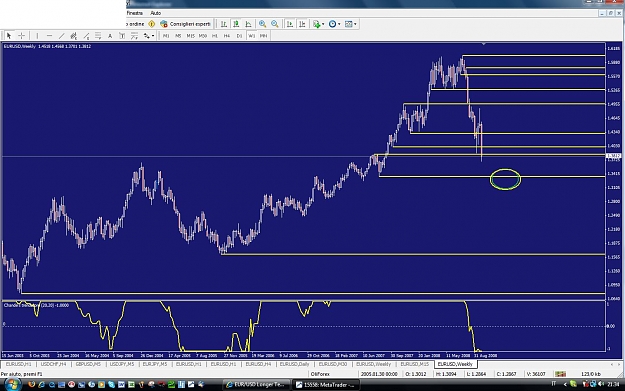Select the text tool marked A
Image resolution: width=625 pixels, height=391 pixels.
[110, 36]
